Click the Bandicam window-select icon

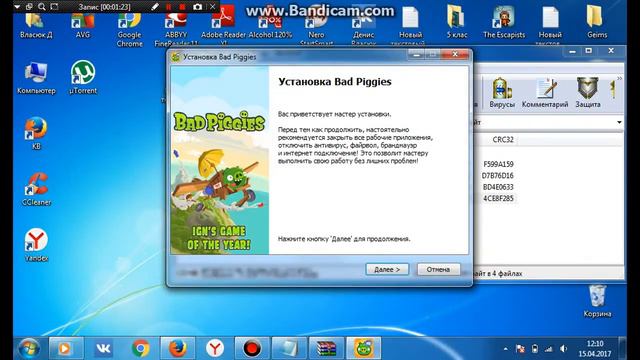tap(29, 7)
